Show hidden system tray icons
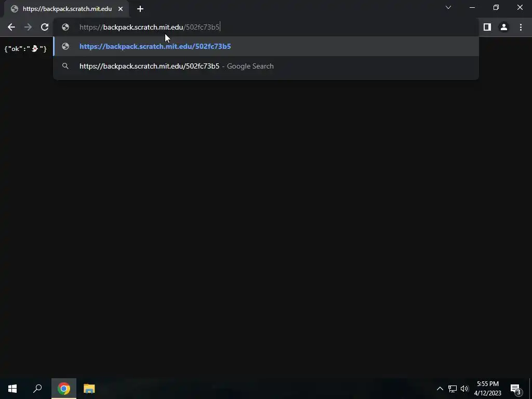532x399 pixels. pyautogui.click(x=440, y=389)
